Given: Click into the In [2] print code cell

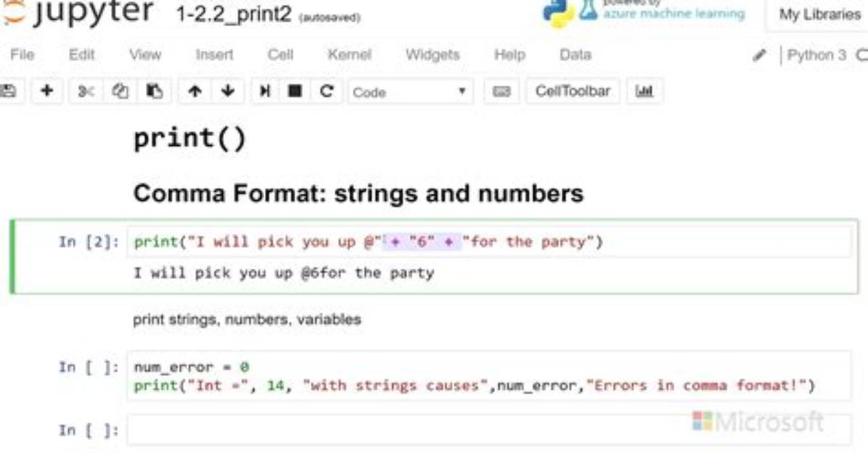Looking at the screenshot, I should pos(489,242).
